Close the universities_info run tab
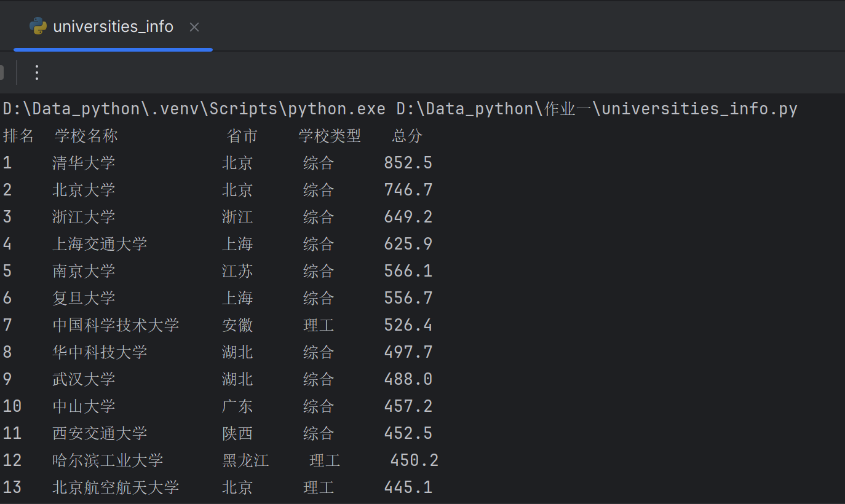Screen dimensions: 845x504 click(194, 27)
